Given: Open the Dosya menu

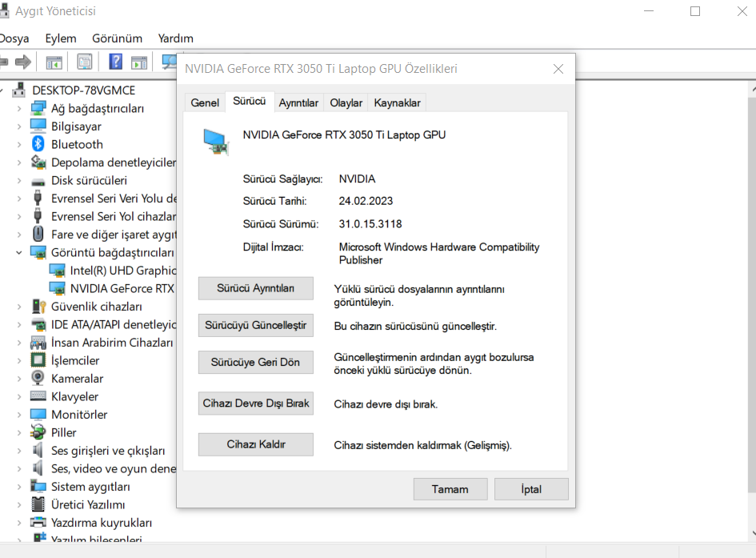Looking at the screenshot, I should coord(14,38).
